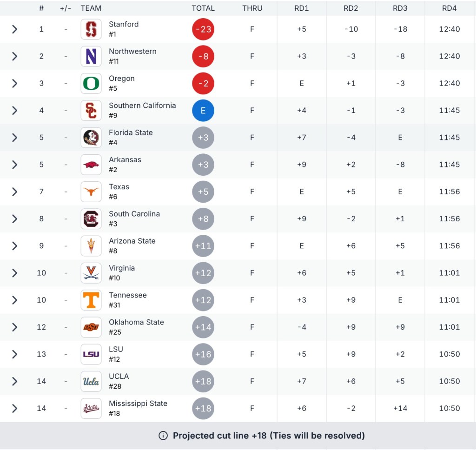Click the RD1 column header

[302, 8]
